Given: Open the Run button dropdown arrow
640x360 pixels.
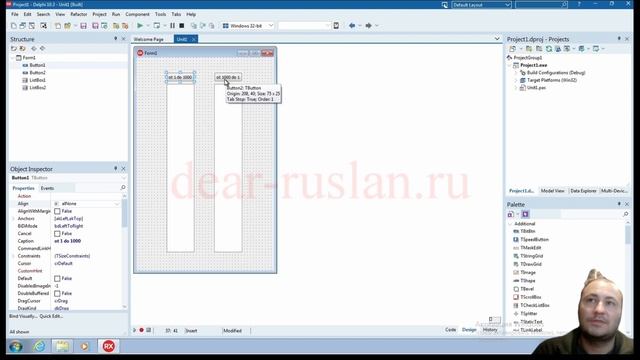Looking at the screenshot, I should click(x=148, y=26).
